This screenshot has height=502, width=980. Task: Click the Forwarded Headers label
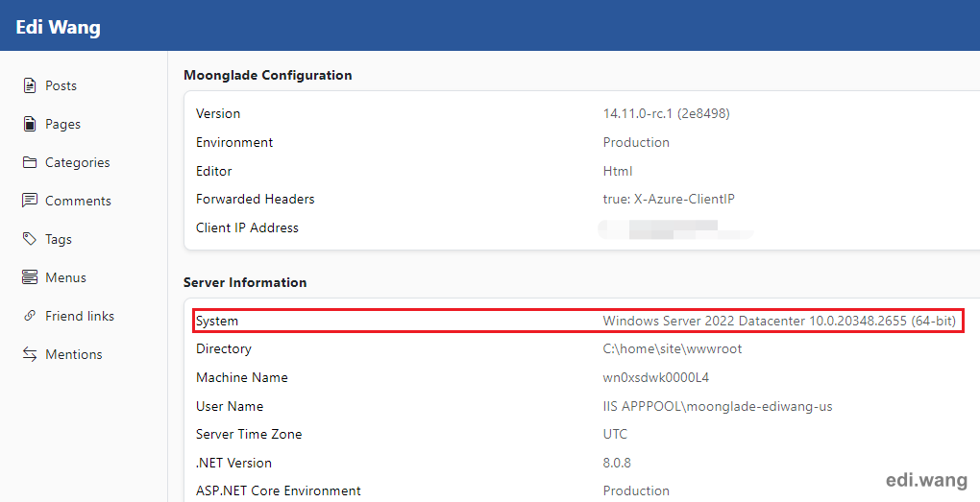coord(255,200)
